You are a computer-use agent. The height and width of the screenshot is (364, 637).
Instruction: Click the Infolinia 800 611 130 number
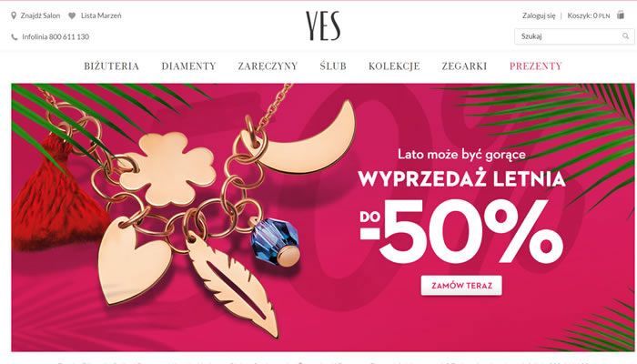(x=56, y=37)
